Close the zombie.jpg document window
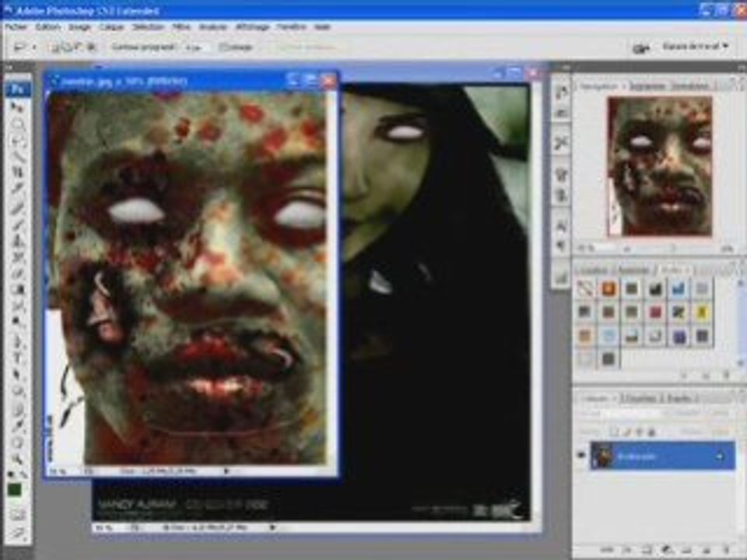The width and height of the screenshot is (747, 560). point(328,81)
